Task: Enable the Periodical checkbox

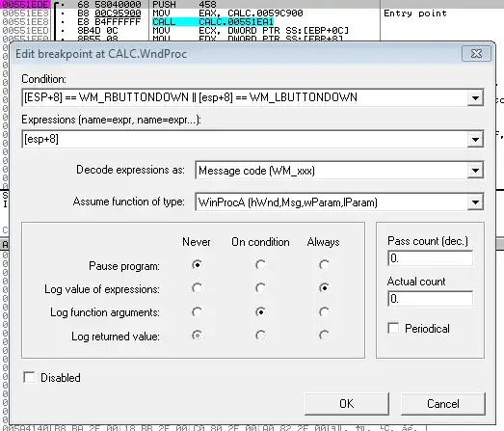Action: coord(393,328)
